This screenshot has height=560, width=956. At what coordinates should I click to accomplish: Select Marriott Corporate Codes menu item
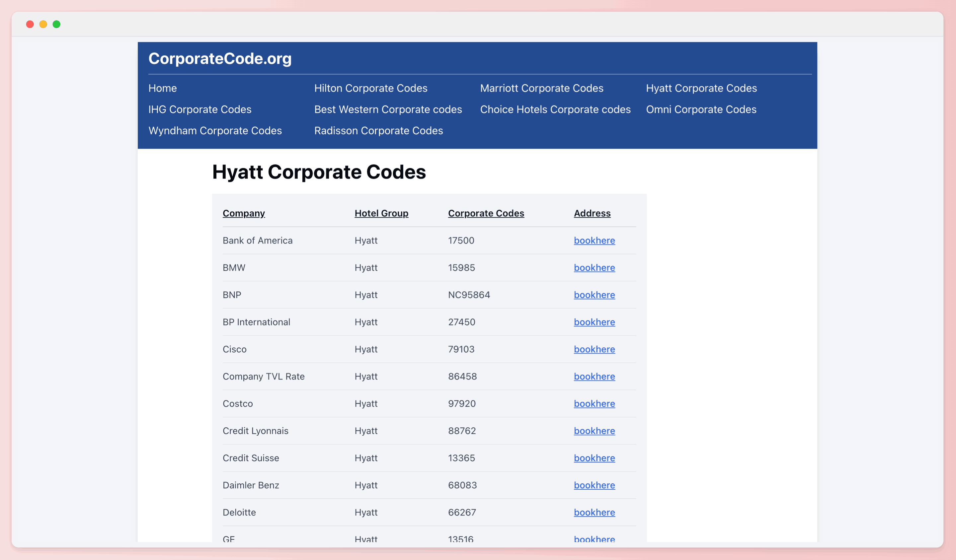(x=542, y=88)
